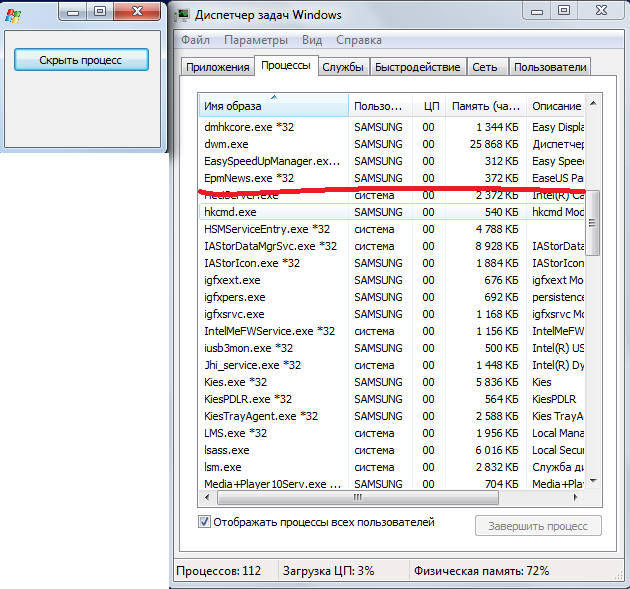Close the Task Manager window
Viewport: 630px width, 589px height.
(602, 11)
